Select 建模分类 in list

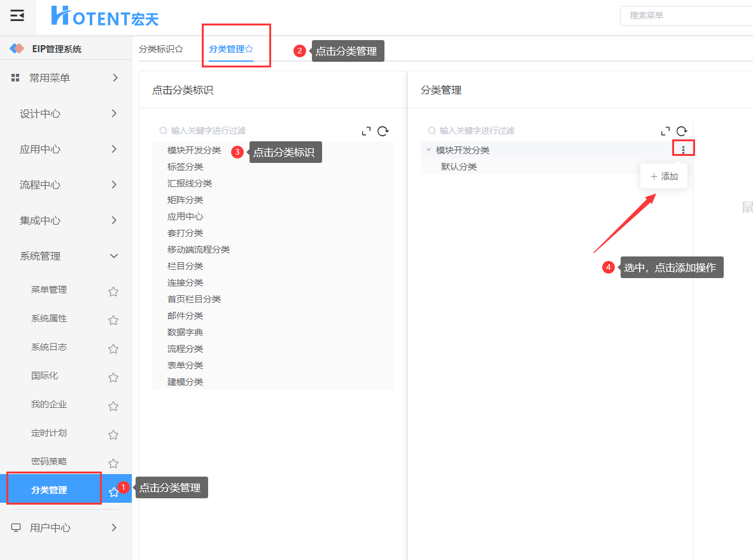[185, 382]
